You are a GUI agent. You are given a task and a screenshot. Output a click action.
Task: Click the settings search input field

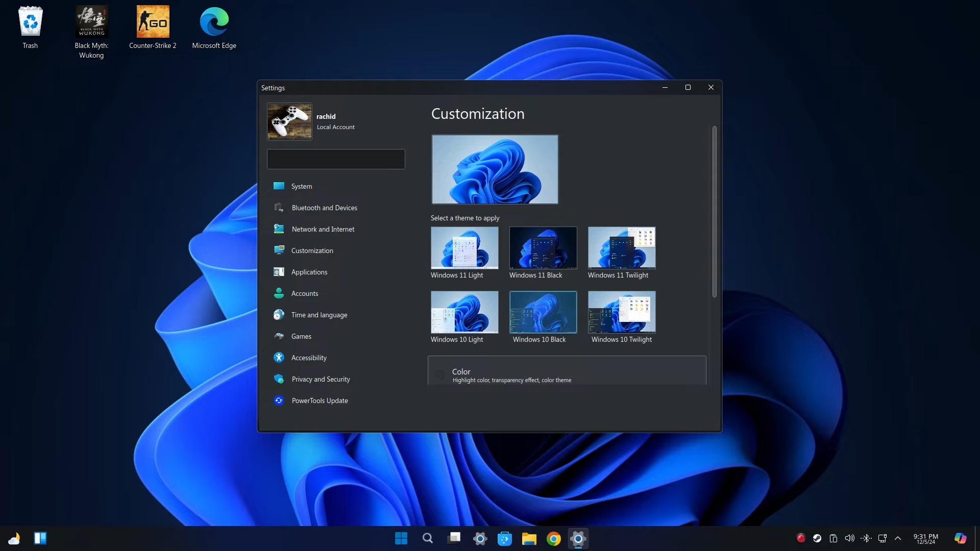[x=336, y=159]
